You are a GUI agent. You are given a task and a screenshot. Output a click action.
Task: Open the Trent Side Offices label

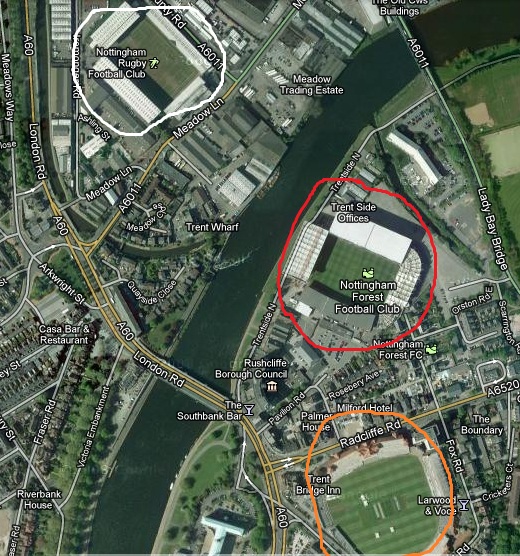click(x=353, y=212)
